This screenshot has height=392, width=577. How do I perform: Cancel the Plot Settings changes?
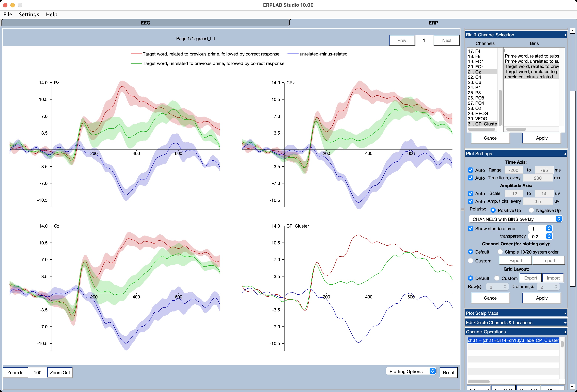490,298
